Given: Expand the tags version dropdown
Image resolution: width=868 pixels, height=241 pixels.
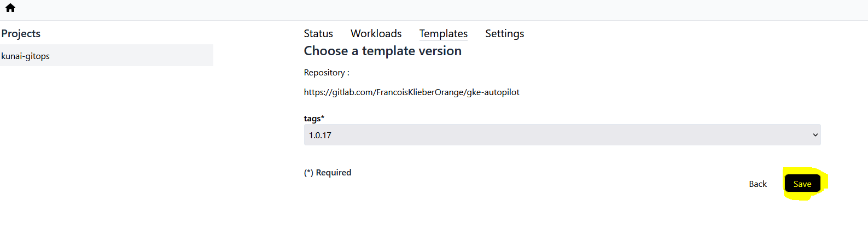Looking at the screenshot, I should pyautogui.click(x=562, y=135).
